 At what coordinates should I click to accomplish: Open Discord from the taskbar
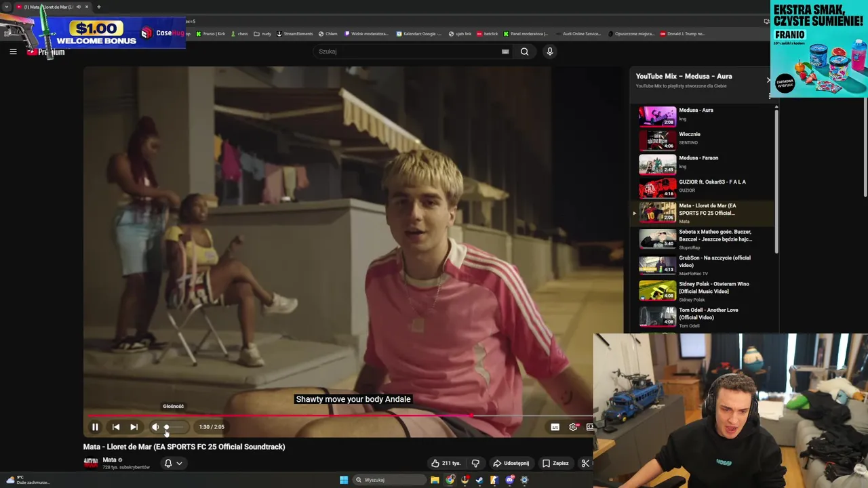(509, 480)
